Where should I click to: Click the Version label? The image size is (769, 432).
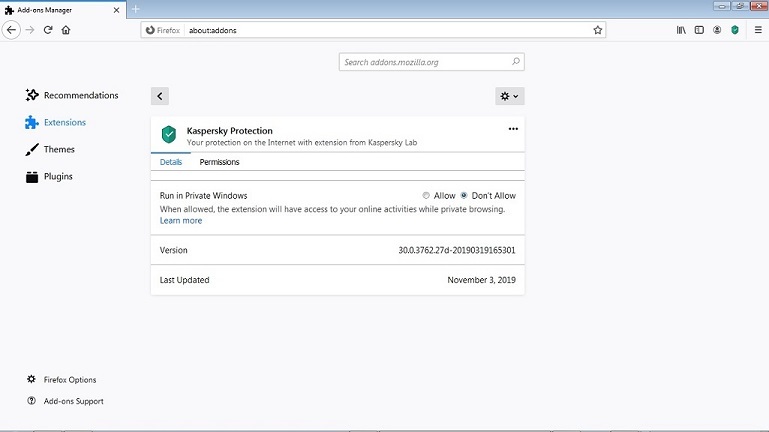pos(174,250)
